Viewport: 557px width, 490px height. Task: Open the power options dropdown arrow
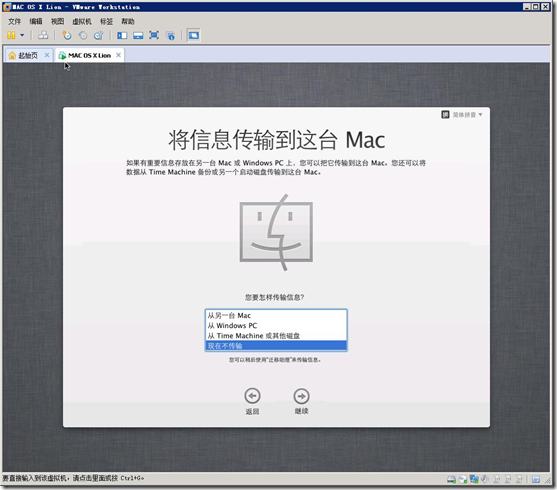tap(22, 35)
